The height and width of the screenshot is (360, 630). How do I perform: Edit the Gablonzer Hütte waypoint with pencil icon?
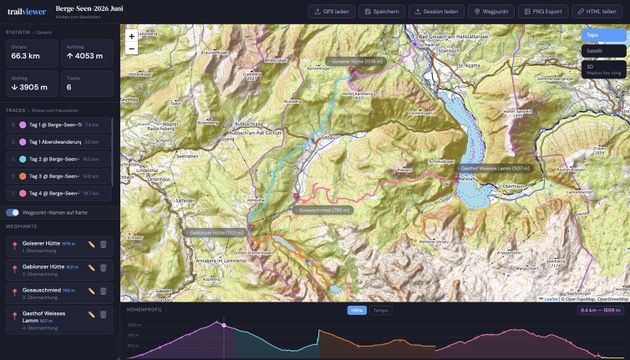tap(92, 268)
